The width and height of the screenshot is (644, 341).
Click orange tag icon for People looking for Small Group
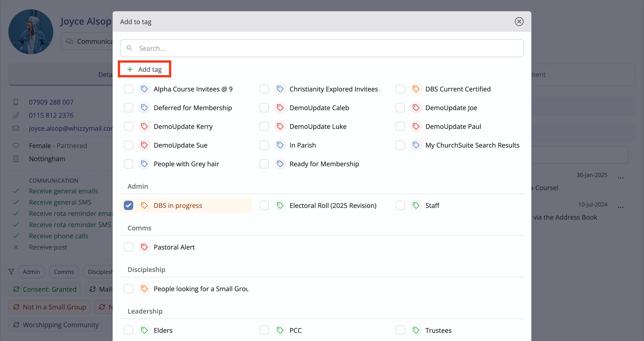coord(144,289)
